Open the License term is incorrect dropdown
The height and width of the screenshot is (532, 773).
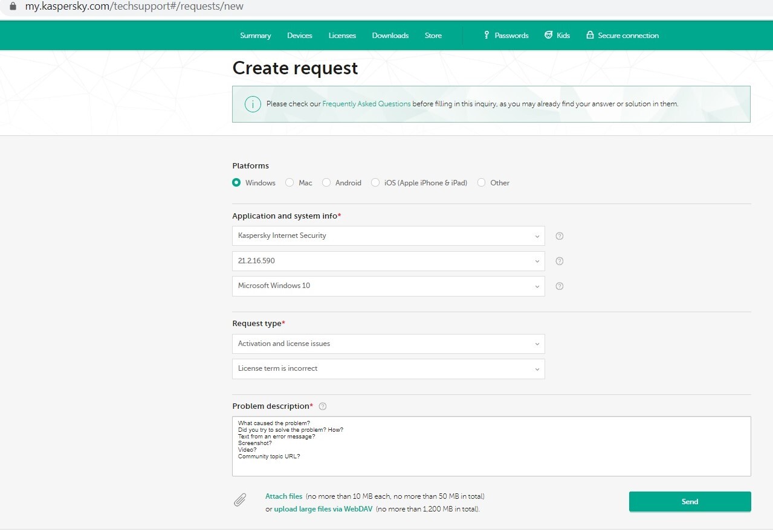389,369
